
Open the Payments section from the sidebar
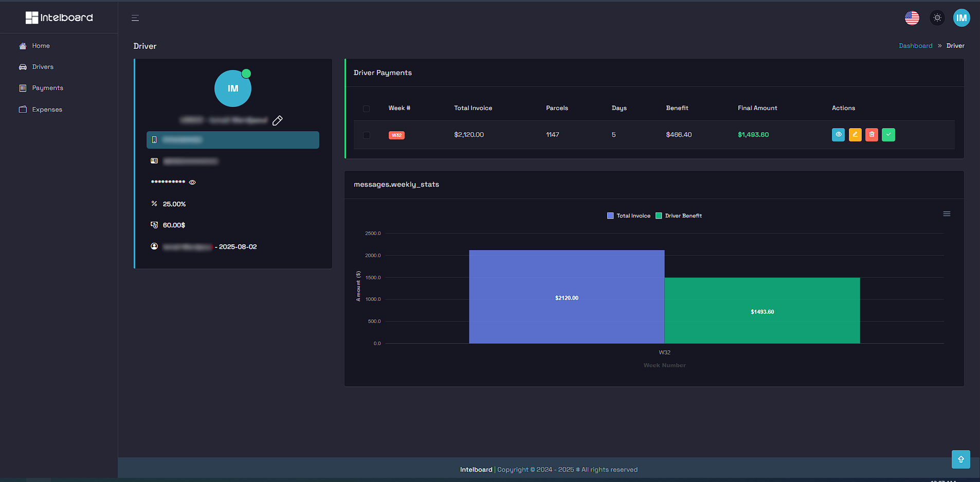click(x=47, y=87)
